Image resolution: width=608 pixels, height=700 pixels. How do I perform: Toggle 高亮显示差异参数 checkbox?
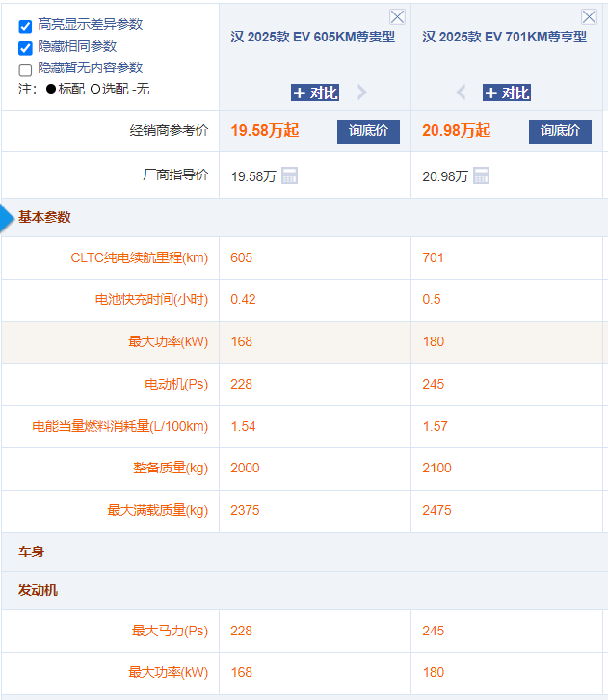(x=26, y=26)
